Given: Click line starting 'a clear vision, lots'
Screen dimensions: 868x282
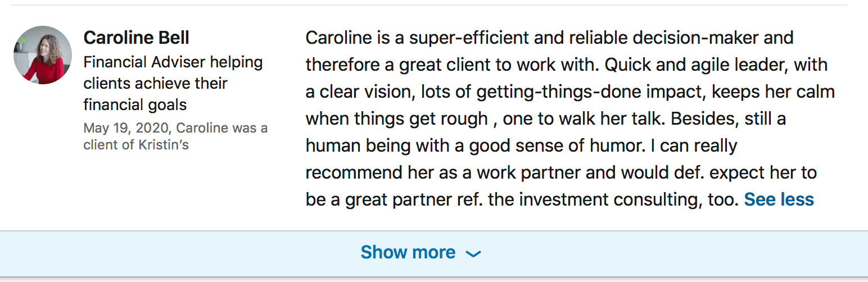Looking at the screenshot, I should click(570, 92).
